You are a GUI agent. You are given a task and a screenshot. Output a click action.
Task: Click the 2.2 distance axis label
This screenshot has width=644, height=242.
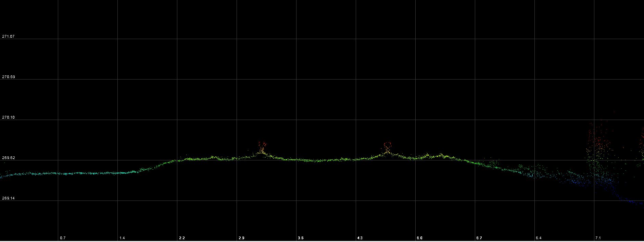coord(182,238)
